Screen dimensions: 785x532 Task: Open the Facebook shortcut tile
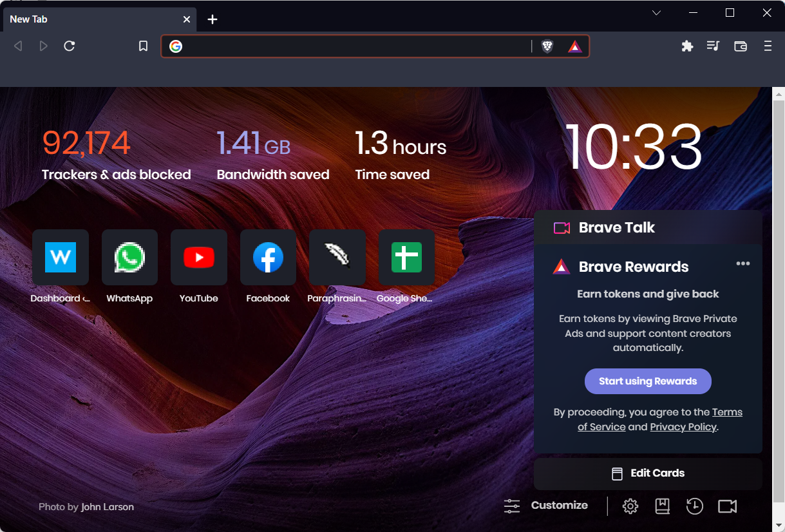click(x=268, y=258)
